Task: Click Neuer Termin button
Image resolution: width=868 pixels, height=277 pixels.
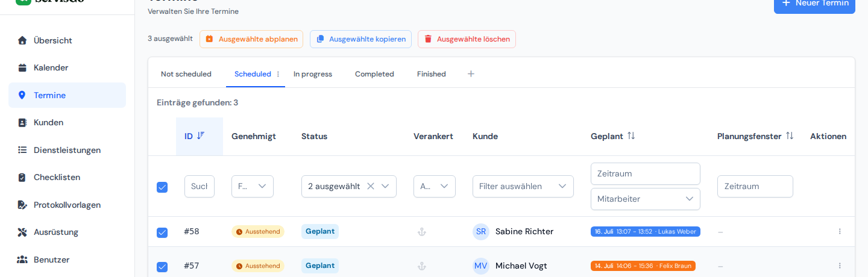Action: point(814,4)
